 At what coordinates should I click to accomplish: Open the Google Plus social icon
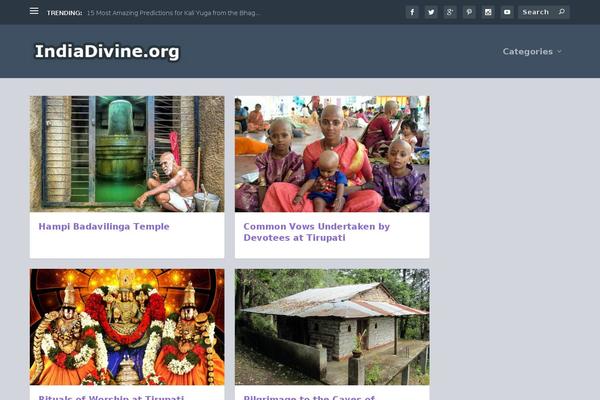[450, 12]
